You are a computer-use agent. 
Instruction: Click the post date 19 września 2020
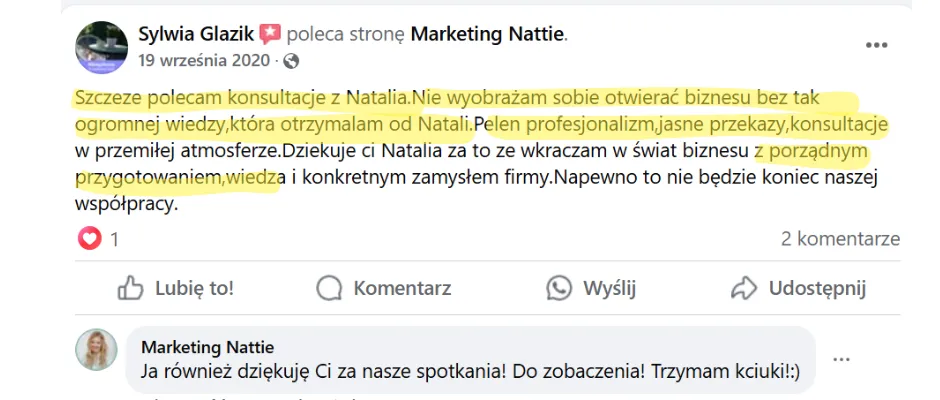204,60
